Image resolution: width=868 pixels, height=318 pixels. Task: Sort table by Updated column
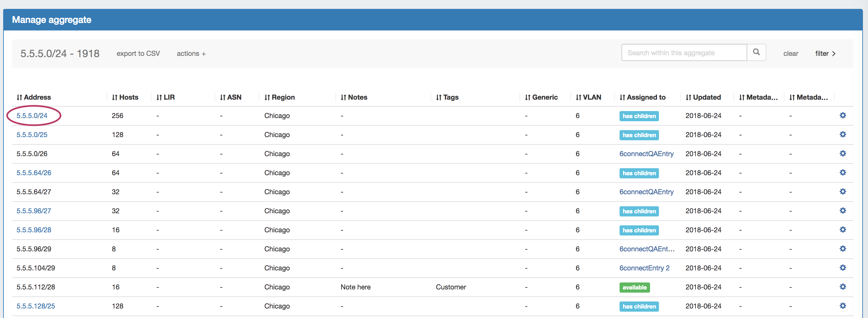(703, 97)
